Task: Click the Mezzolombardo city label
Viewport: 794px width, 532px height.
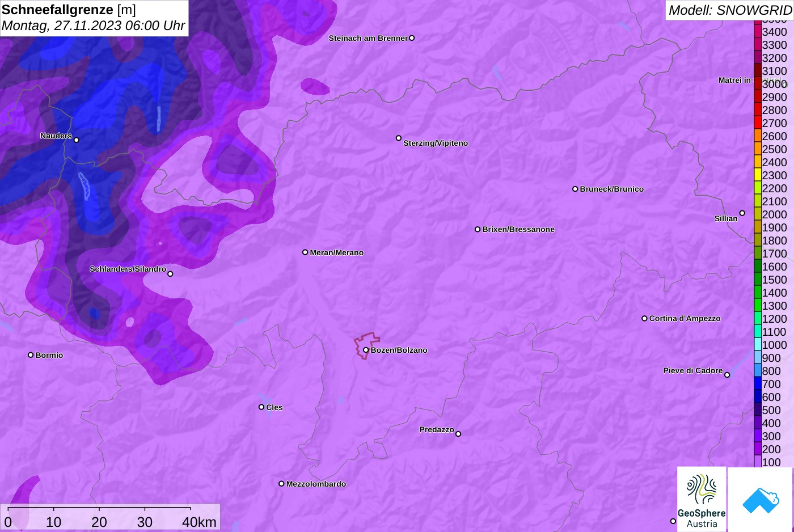Action: tap(316, 484)
